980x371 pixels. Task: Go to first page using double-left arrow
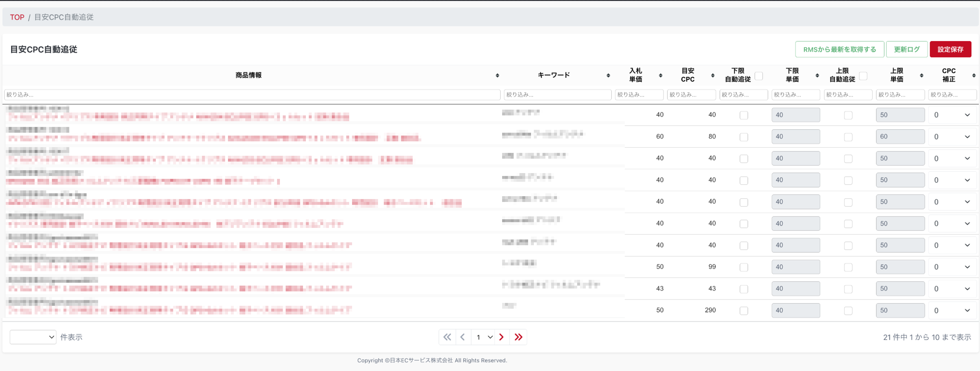point(447,337)
